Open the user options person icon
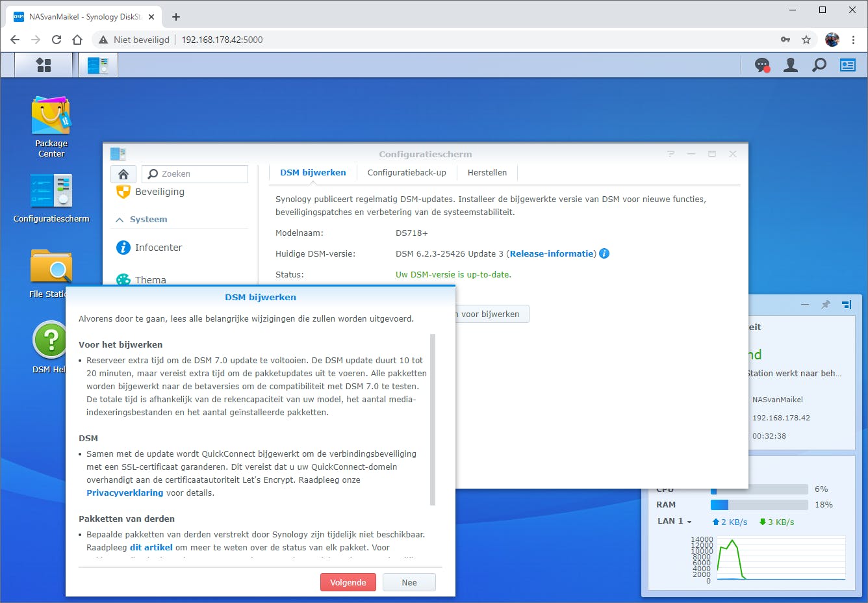Image resolution: width=868 pixels, height=603 pixels. coord(791,65)
